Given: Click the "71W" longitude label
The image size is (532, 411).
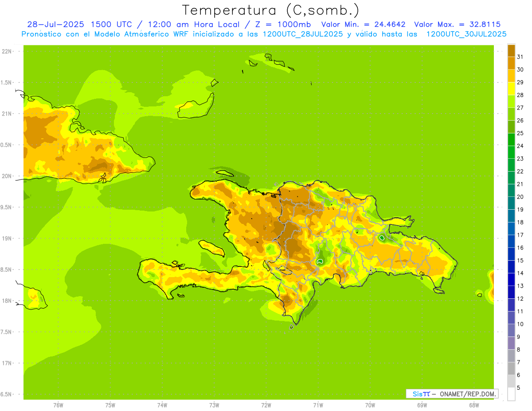Looking at the screenshot, I should click(x=318, y=405).
